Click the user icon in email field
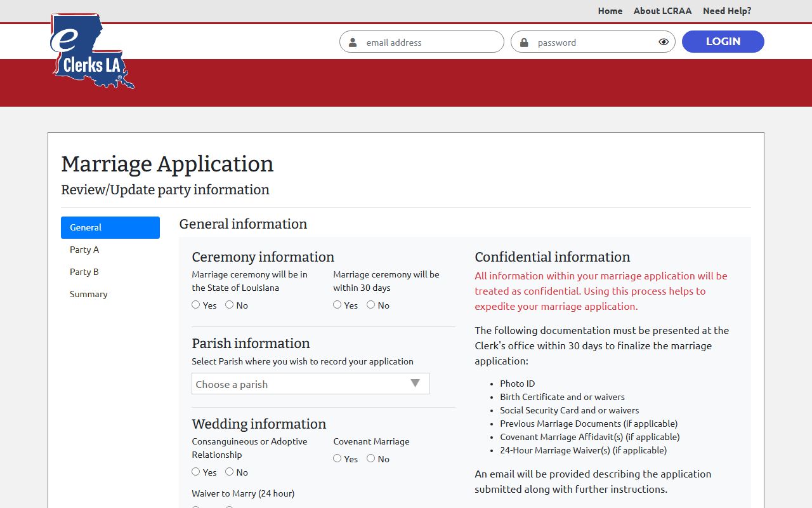Screen dimensions: 812x508 tap(353, 43)
